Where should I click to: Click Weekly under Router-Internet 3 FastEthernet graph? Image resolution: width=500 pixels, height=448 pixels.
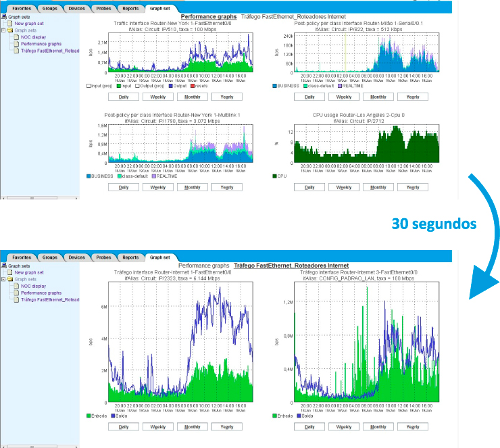click(x=344, y=427)
